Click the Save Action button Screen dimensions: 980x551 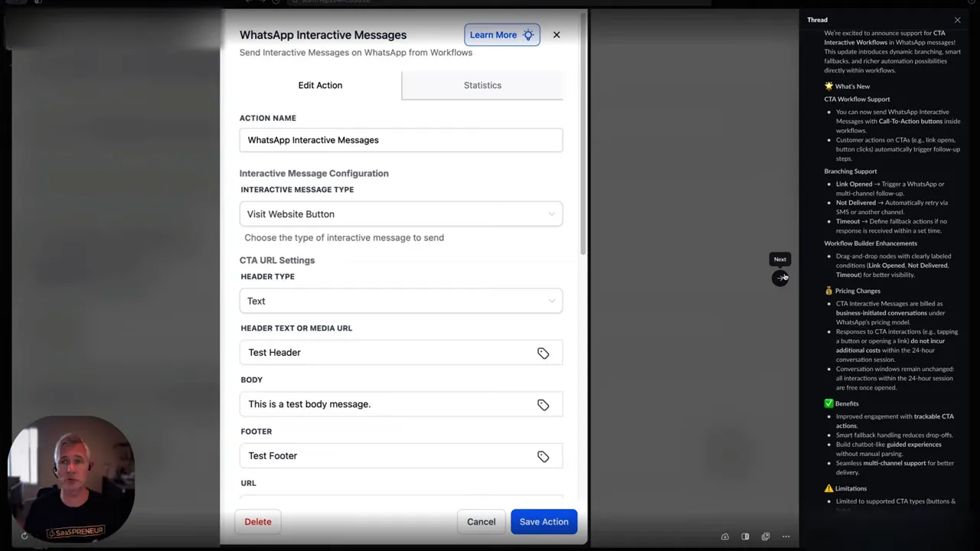click(544, 521)
